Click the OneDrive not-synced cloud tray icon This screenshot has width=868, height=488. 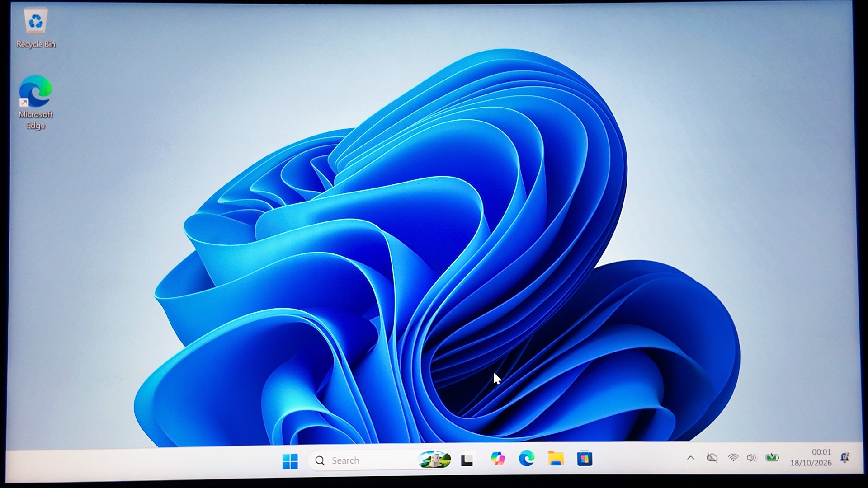click(x=712, y=458)
